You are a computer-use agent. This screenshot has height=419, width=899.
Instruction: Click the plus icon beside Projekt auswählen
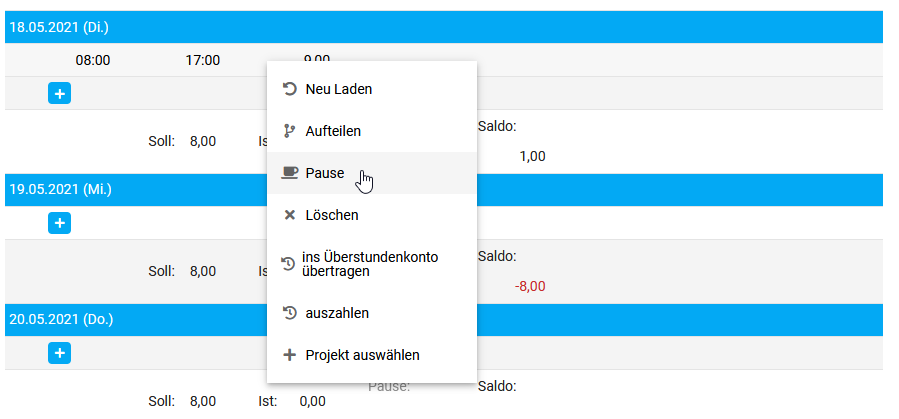pyautogui.click(x=290, y=355)
